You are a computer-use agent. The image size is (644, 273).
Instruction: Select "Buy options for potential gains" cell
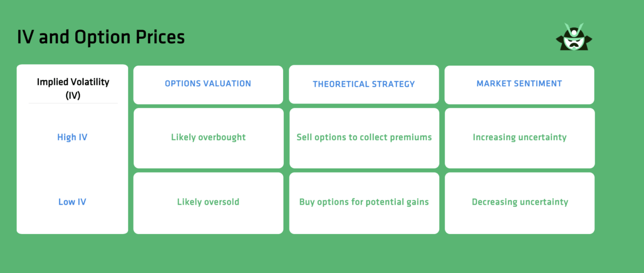(x=364, y=202)
